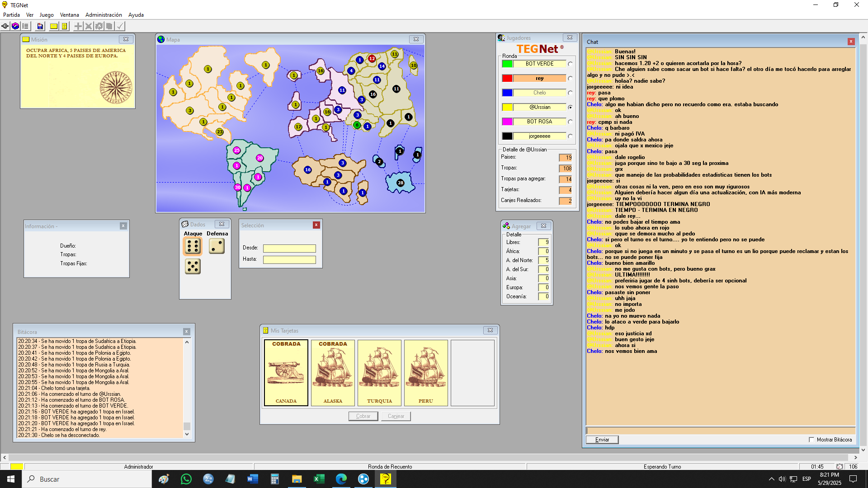This screenshot has height=488, width=868.
Task: Select rey player radio button
Action: coord(571,79)
